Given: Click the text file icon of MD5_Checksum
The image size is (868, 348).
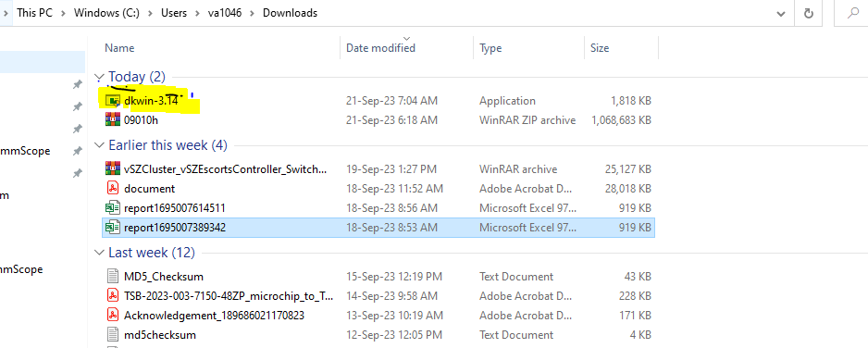Looking at the screenshot, I should tap(113, 276).
